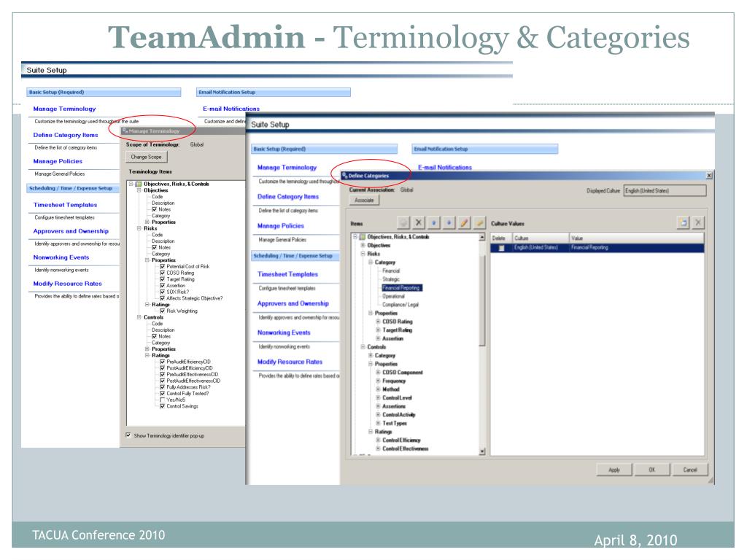This screenshot has width=747, height=560.
Task: Uncheck Show Terminology identifier pop-up
Action: click(x=128, y=435)
